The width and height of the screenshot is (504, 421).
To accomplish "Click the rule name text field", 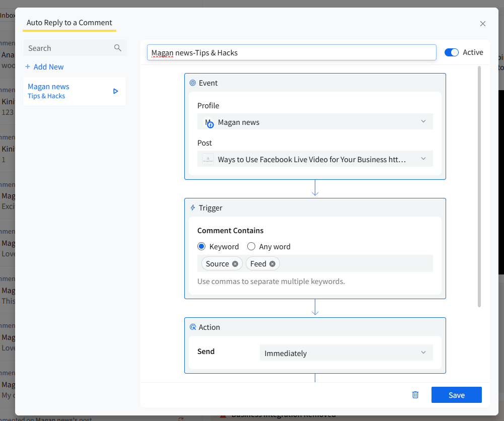I will [x=292, y=52].
